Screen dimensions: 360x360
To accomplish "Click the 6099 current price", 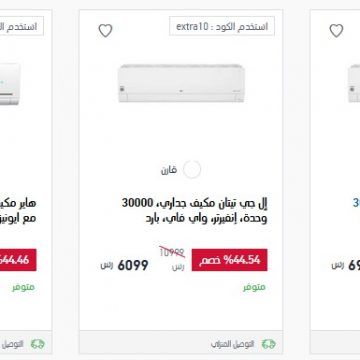I will [x=133, y=266].
